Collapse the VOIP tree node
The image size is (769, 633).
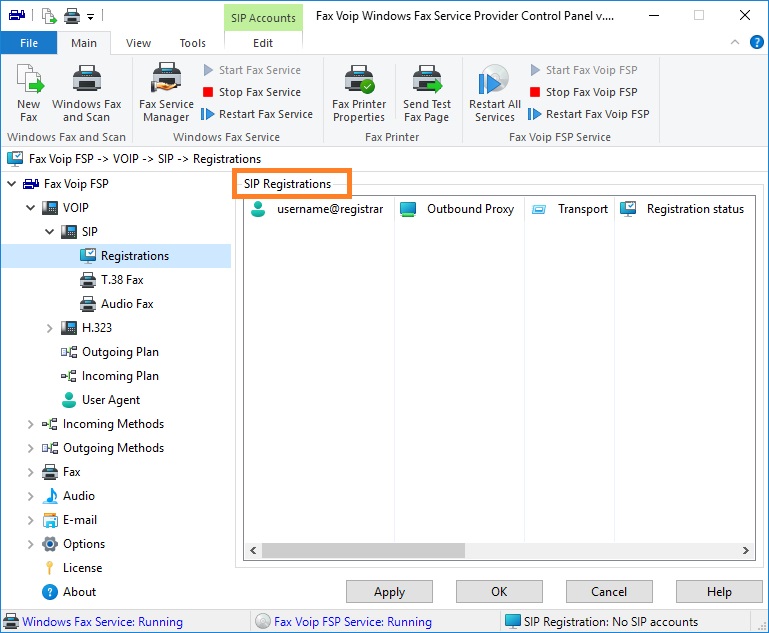pos(30,208)
